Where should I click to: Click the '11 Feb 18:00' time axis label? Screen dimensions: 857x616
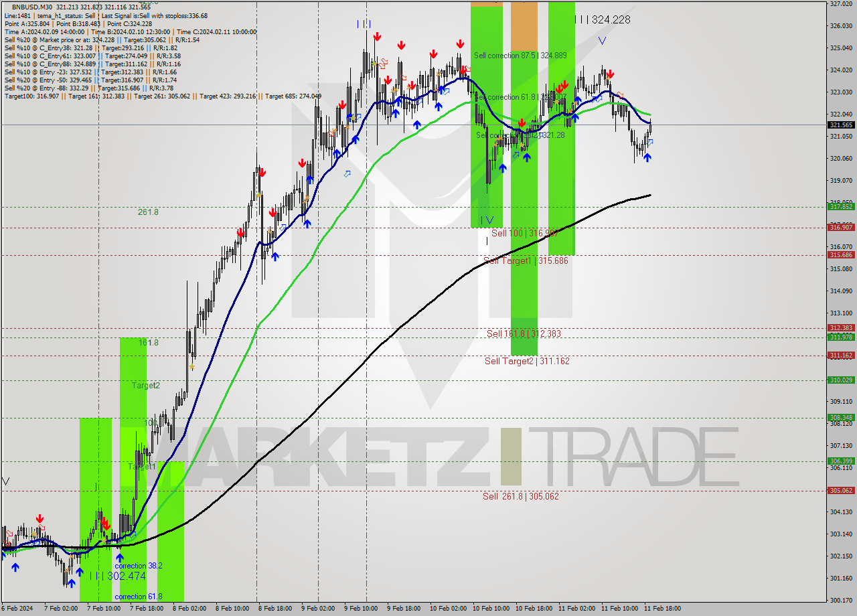(x=662, y=609)
